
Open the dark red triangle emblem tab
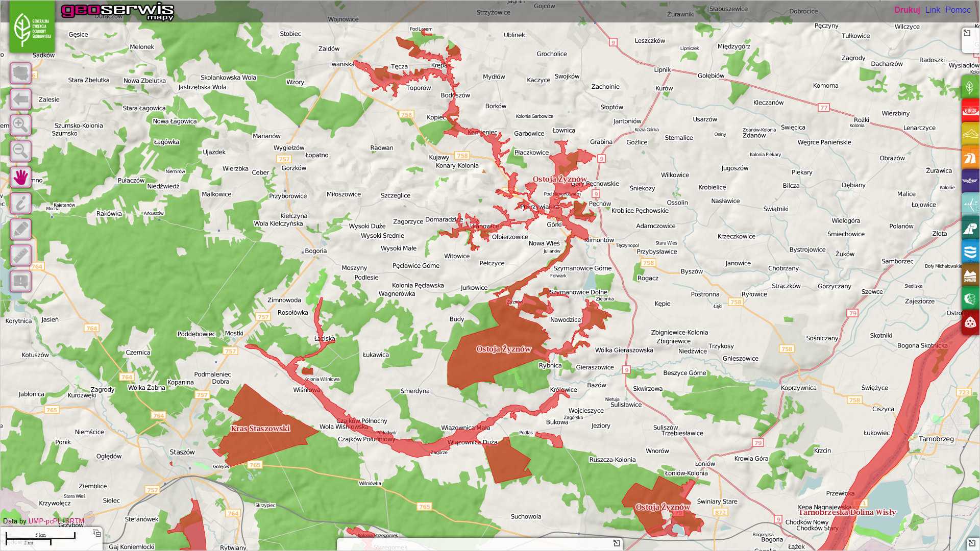970,322
